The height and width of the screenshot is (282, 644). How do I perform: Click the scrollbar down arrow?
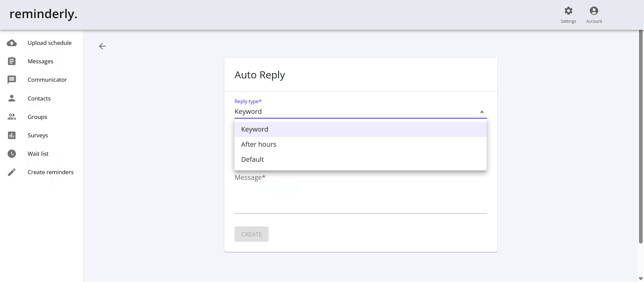641,279
